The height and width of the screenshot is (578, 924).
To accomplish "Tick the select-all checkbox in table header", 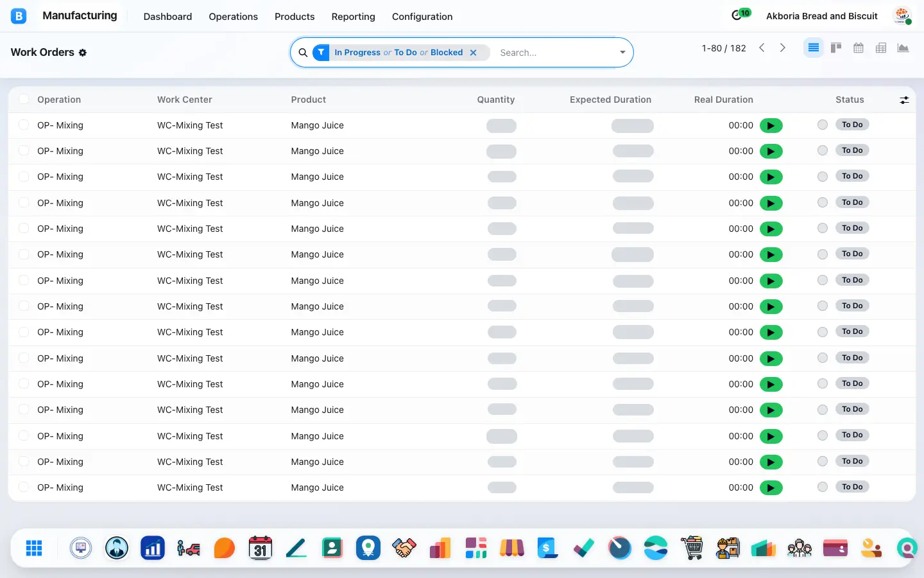I will 24,99.
